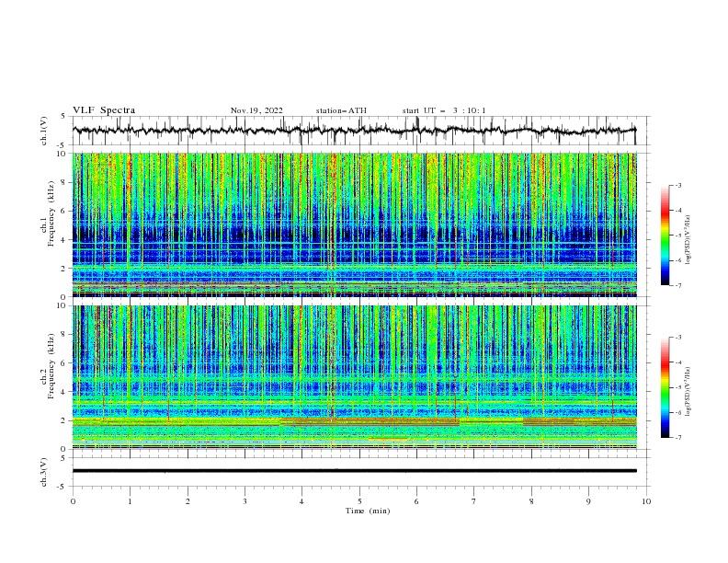Click the date label 'Nov.19, 2022'
The image size is (728, 563).
tap(256, 110)
